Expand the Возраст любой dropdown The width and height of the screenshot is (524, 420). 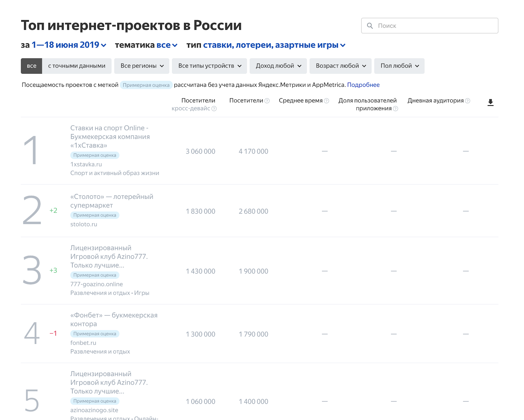click(x=341, y=66)
